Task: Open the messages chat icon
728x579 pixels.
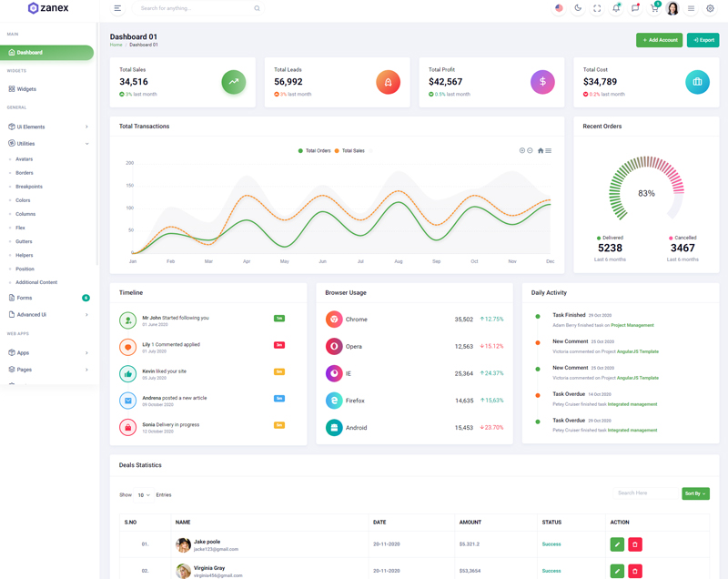Action: click(x=635, y=8)
